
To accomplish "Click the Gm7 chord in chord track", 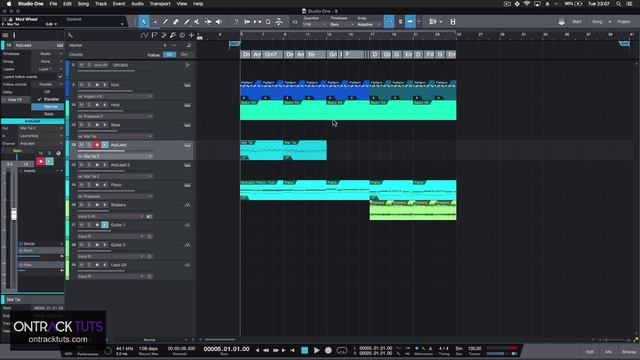I will 271,54.
